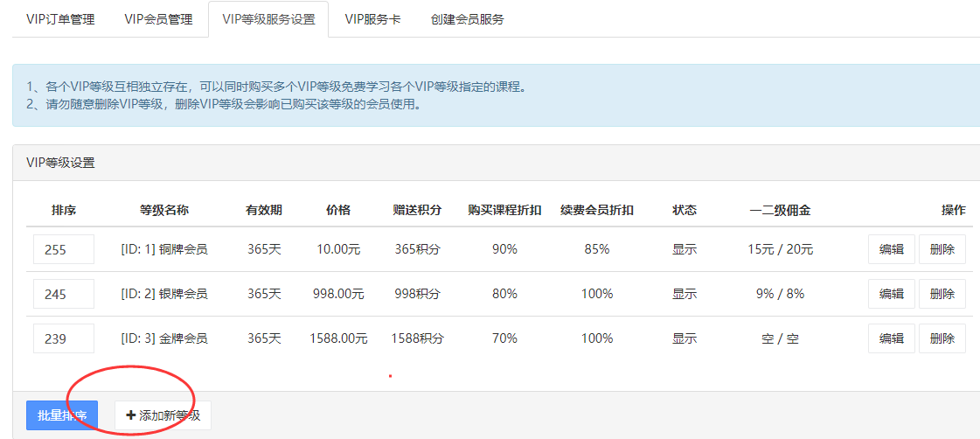Click the 一二级佣金 column header
Screen dimensions: 980x439
[780, 210]
